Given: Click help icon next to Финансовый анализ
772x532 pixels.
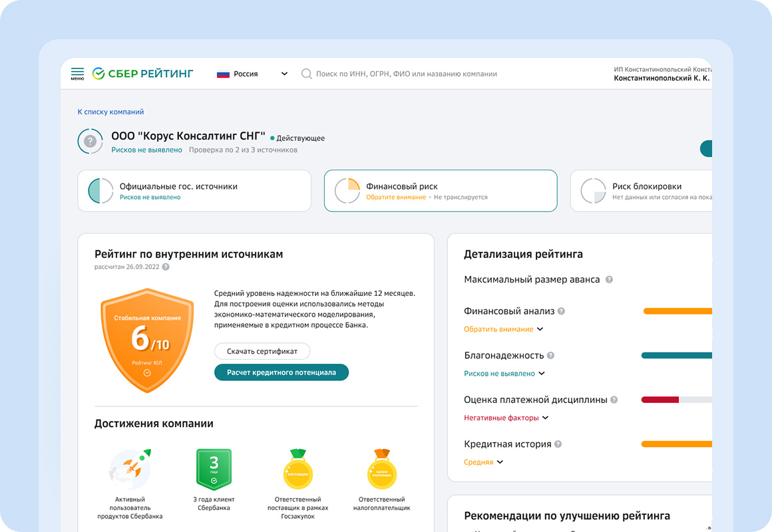Looking at the screenshot, I should click(x=561, y=311).
